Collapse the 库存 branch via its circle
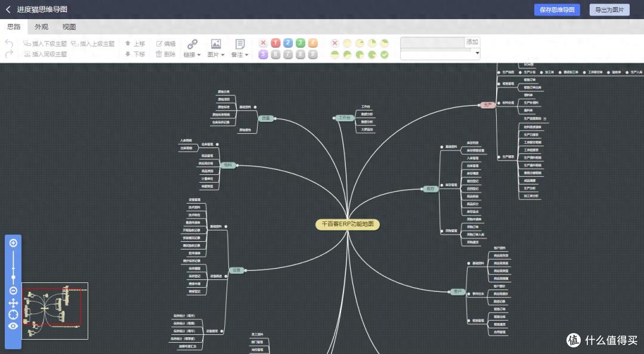 tap(422, 189)
